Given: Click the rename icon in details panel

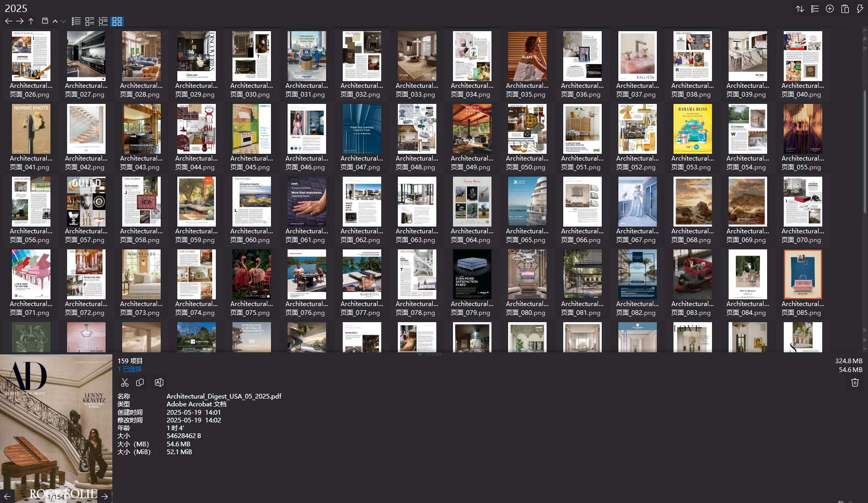Looking at the screenshot, I should point(159,382).
